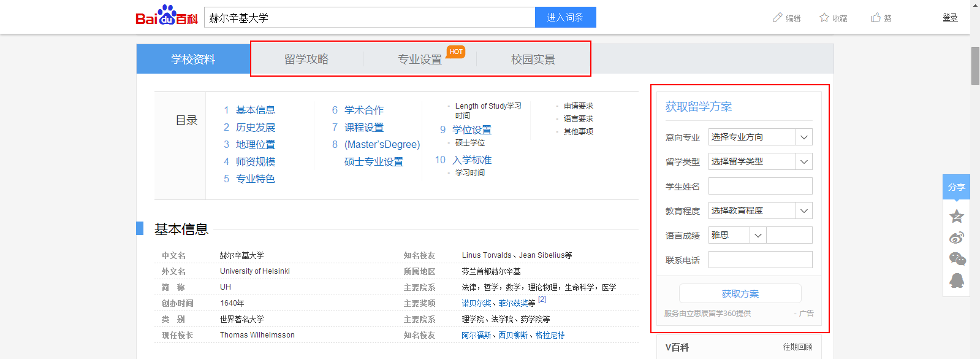
Task: Click the 'University of Helsinki' table value
Action: point(255,271)
